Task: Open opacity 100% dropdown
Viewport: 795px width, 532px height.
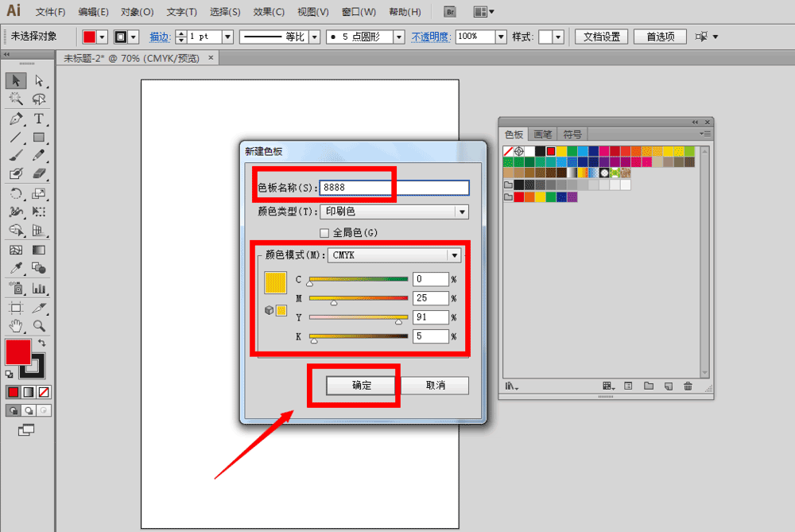Action: (x=501, y=37)
